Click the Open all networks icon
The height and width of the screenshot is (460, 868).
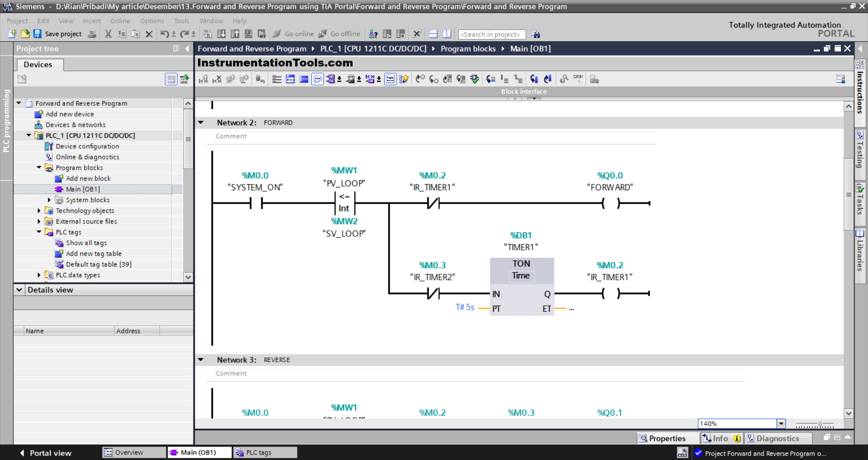(x=290, y=79)
